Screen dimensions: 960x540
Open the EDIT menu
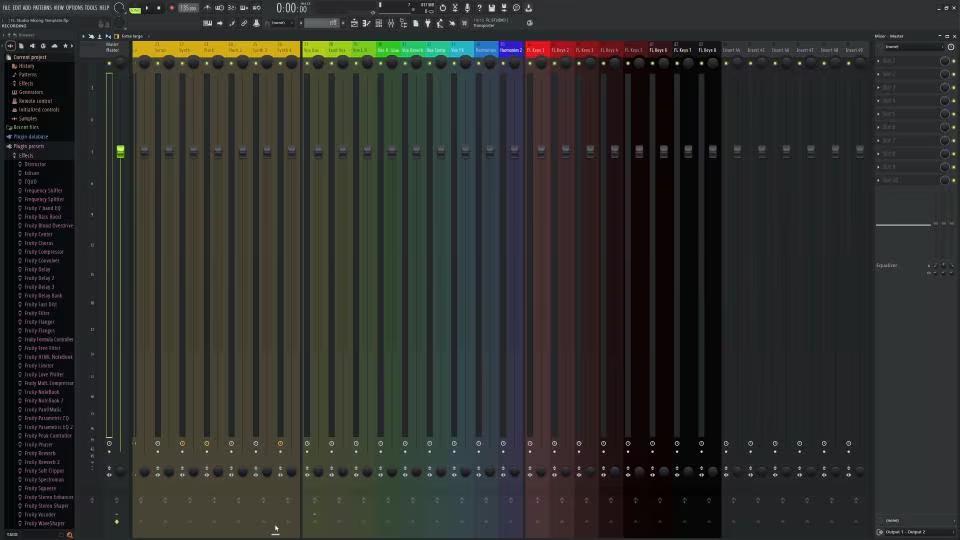click(17, 8)
